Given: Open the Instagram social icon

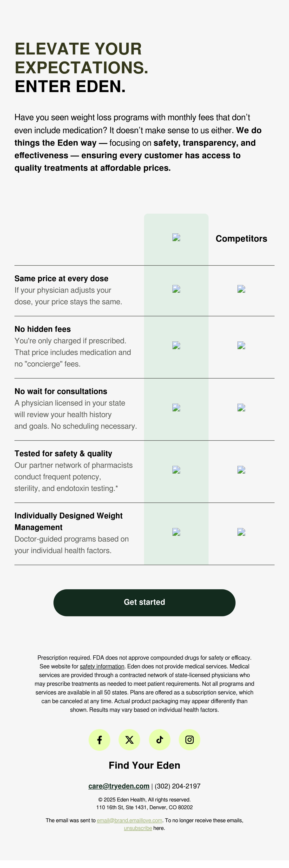Looking at the screenshot, I should point(189,740).
